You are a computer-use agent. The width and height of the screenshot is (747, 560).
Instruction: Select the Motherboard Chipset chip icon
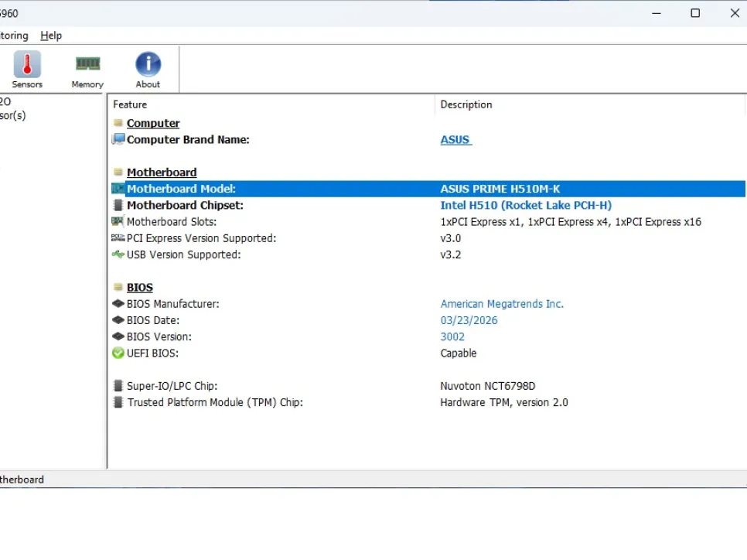[118, 205]
